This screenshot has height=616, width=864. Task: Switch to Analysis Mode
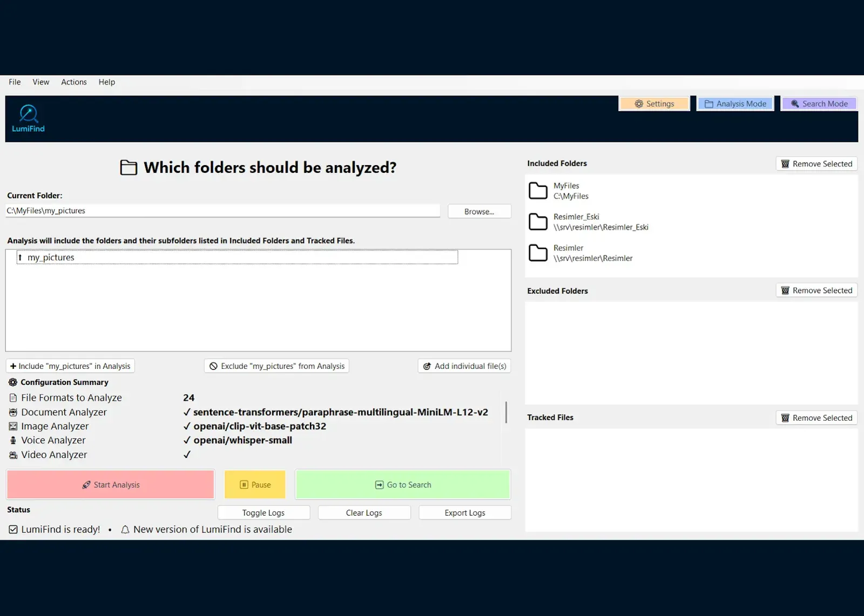[x=735, y=104]
